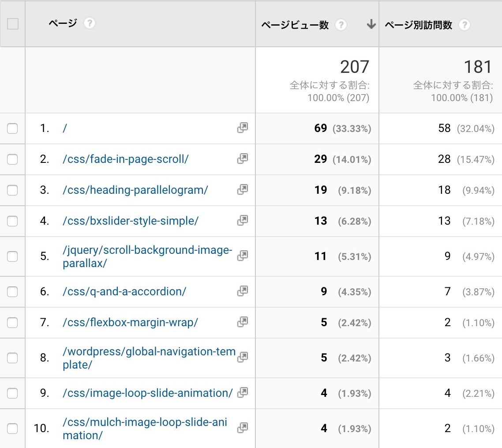
Task: Open /css/mulch-image-loop-slide-animation/ link
Action: click(145, 429)
